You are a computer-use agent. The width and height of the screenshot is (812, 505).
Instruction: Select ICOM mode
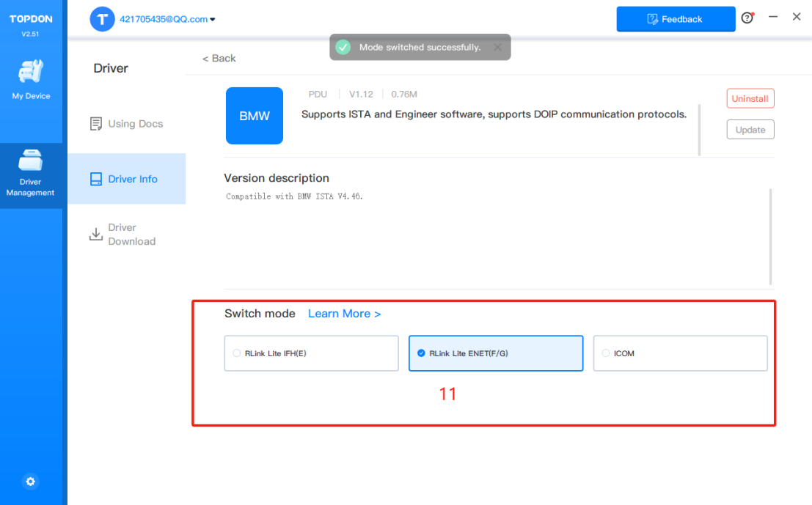[x=681, y=353]
